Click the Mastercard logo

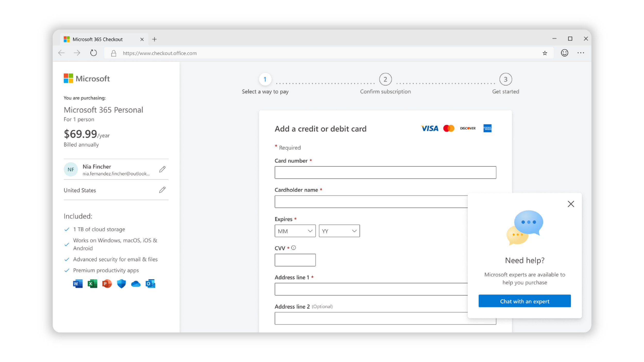coord(449,128)
